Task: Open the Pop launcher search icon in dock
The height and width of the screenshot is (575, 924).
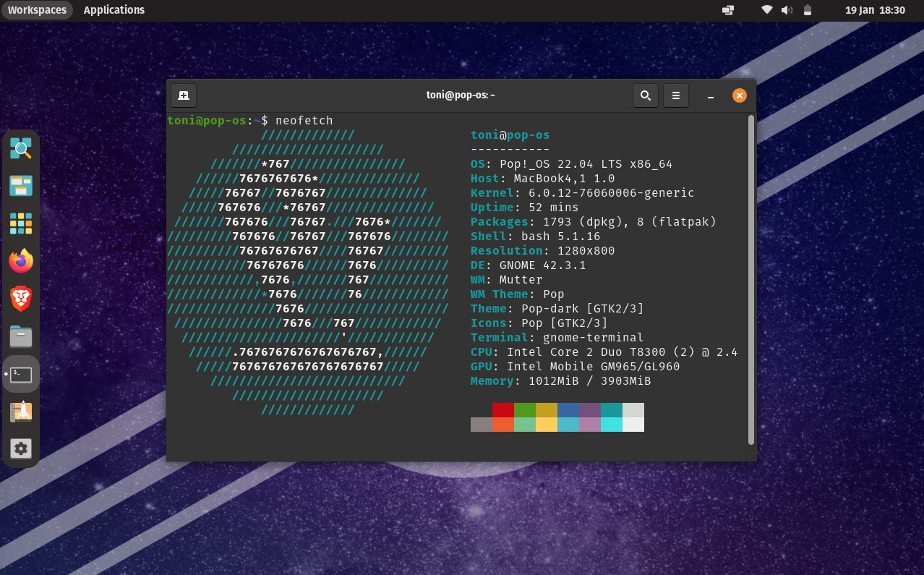Action: point(21,149)
